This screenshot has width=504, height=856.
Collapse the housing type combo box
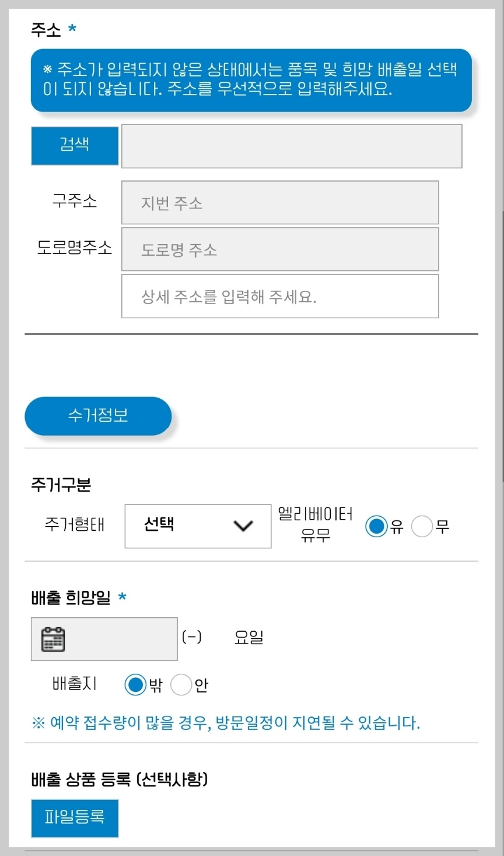pyautogui.click(x=197, y=526)
